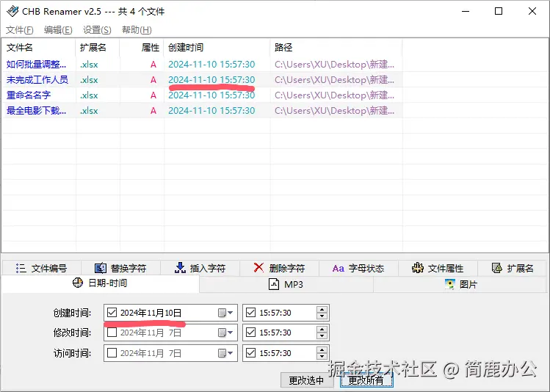Decrease the 创建时间 time spinner down arrow
Screen dimensions: 550x392
322,316
